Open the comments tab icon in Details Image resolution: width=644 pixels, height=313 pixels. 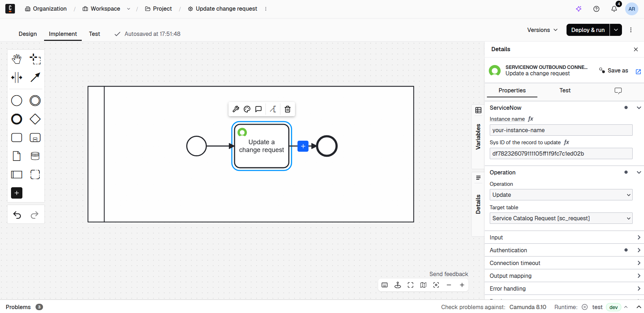(618, 91)
